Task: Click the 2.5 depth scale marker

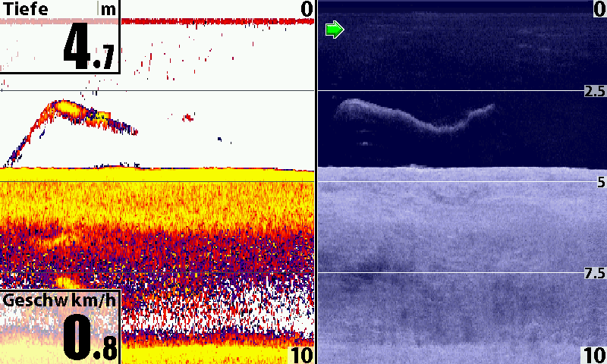Action: point(594,92)
